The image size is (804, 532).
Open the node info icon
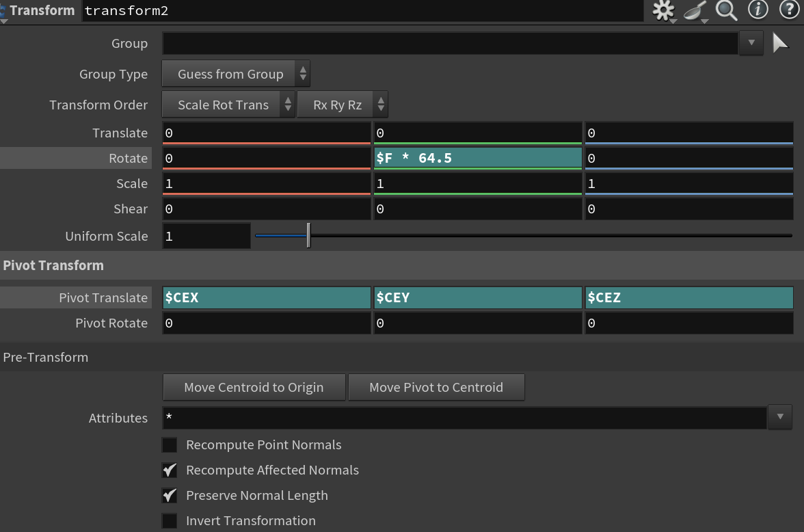coord(758,10)
